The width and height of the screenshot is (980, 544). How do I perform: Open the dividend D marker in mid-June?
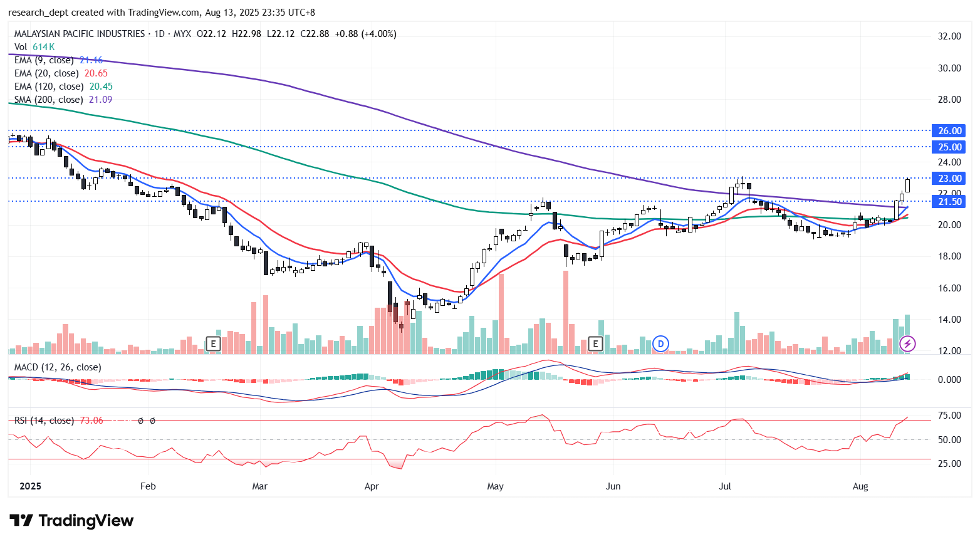click(660, 343)
